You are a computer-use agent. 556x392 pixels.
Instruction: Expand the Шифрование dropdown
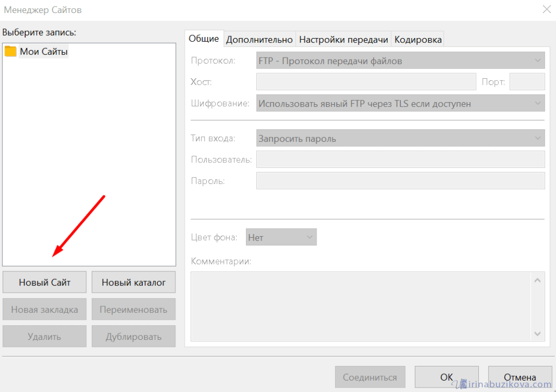click(400, 103)
